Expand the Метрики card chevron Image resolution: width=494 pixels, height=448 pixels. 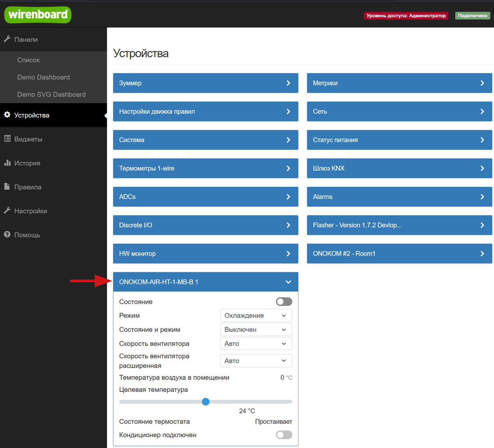coord(482,83)
